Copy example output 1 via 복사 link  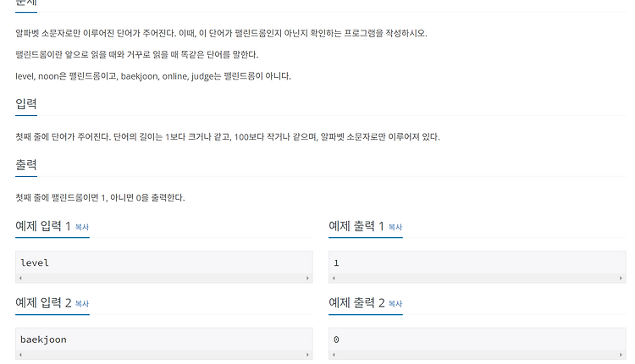pyautogui.click(x=395, y=227)
